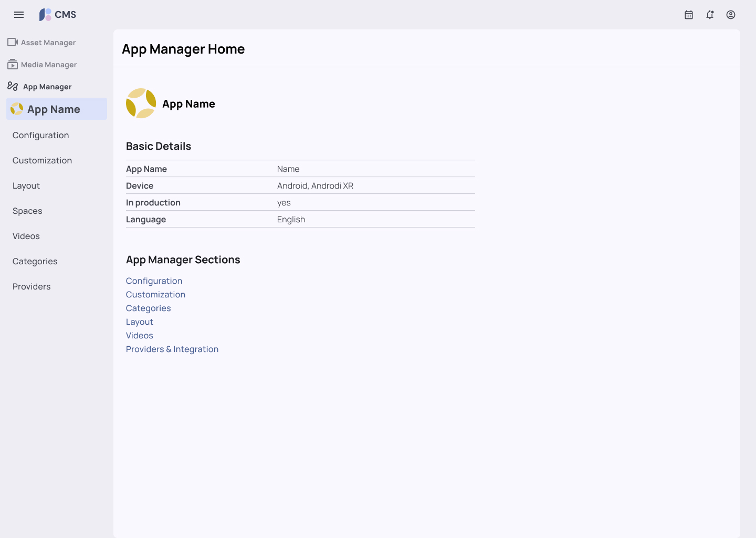
Task: Click the App Manager Home title
Action: click(183, 49)
